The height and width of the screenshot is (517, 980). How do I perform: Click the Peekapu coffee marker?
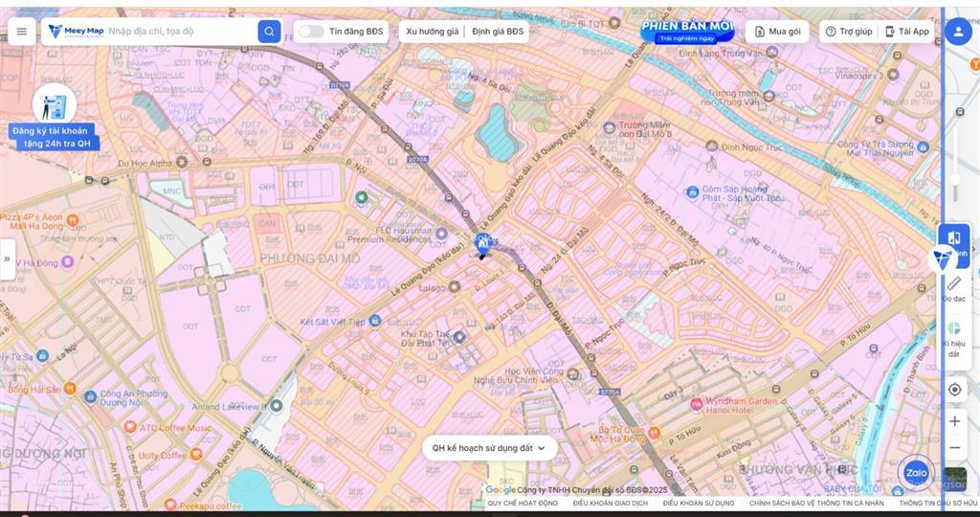click(170, 505)
